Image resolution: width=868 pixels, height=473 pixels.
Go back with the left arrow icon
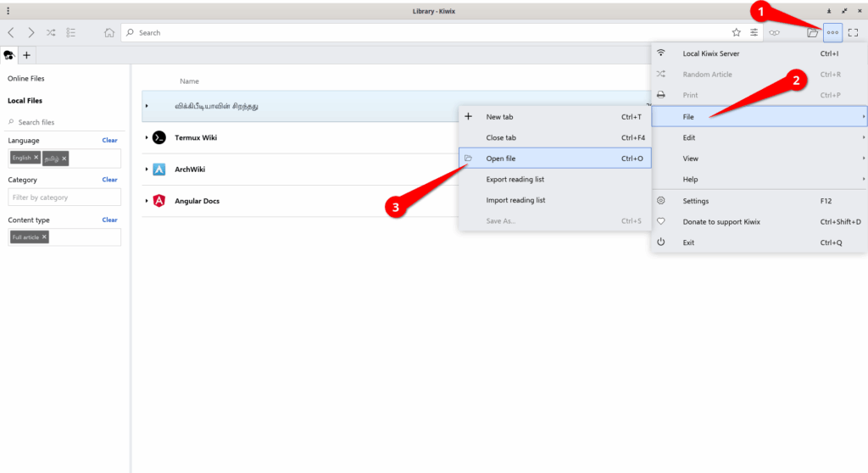(x=11, y=33)
